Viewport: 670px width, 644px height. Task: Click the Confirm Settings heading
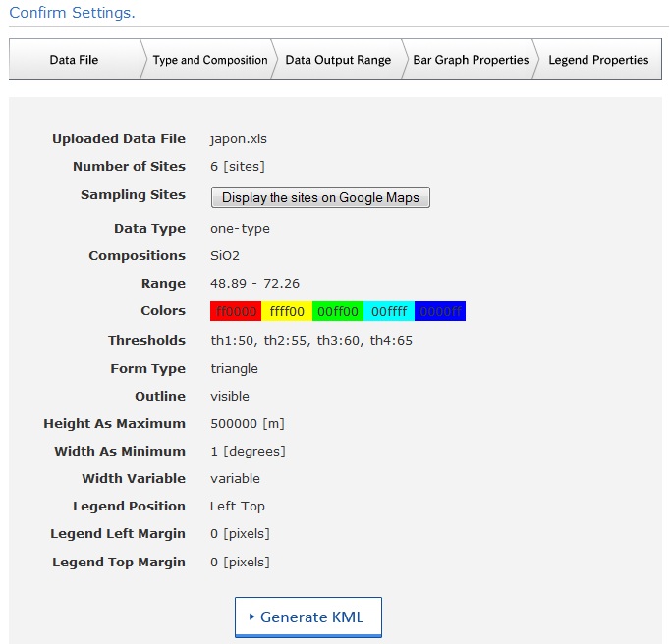(x=72, y=13)
